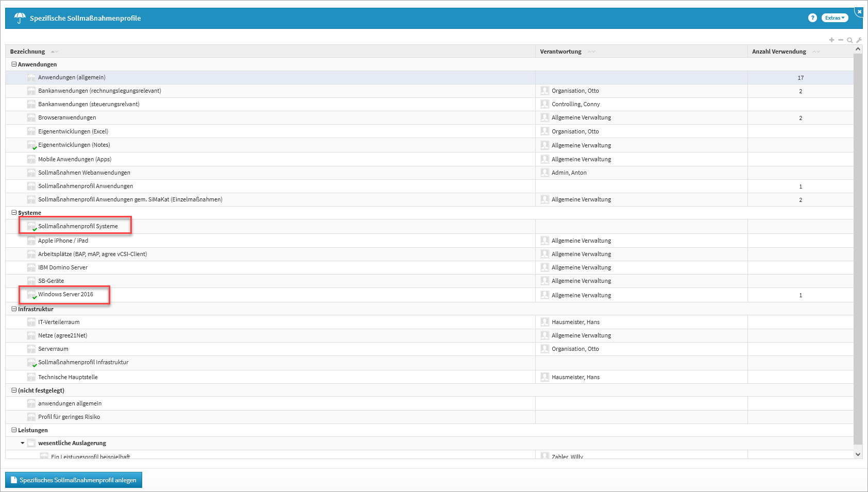Select the Serverraum profile entry
Screen dimensions: 868x492
53,349
